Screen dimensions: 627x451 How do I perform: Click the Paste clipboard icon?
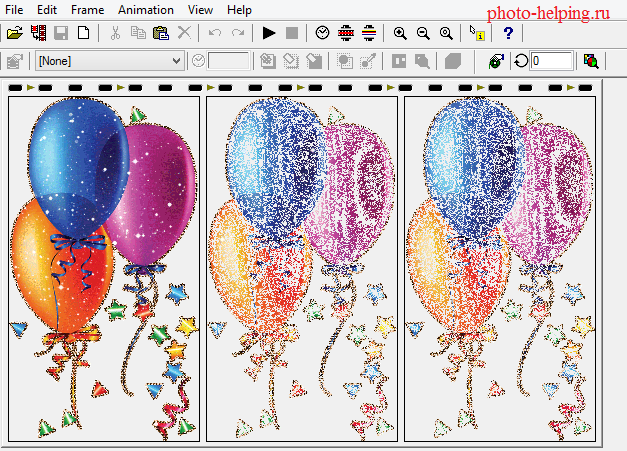pos(161,33)
